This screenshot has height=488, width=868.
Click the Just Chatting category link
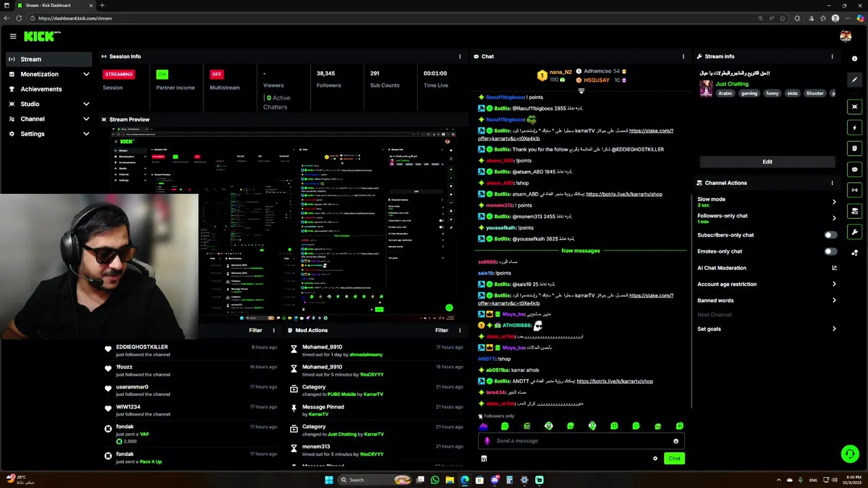(x=732, y=84)
